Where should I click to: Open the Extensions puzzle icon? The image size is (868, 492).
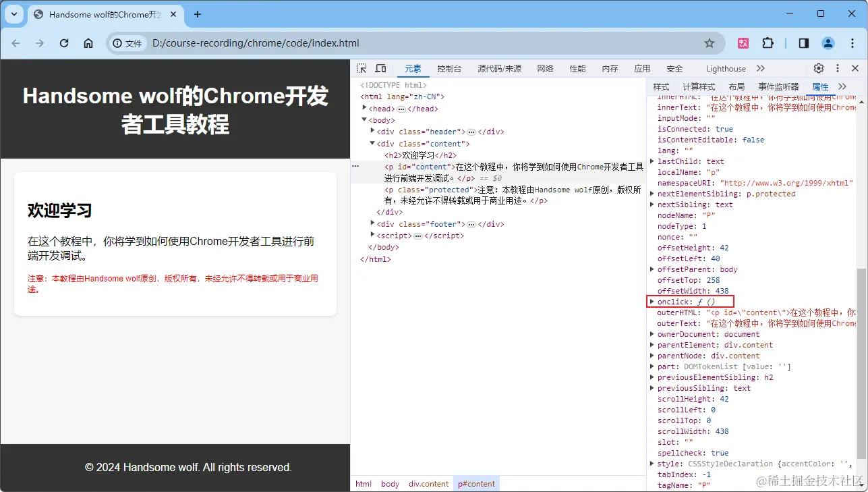pos(768,43)
